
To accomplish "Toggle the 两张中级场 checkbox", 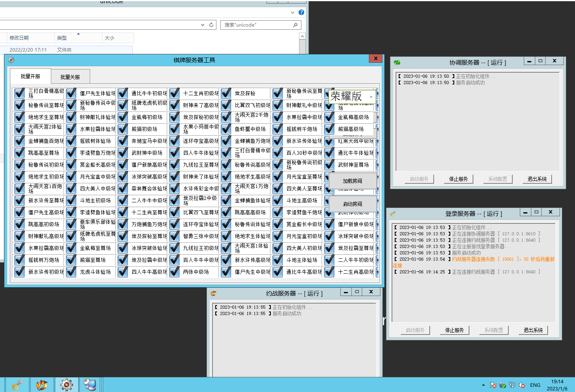I will click(175, 272).
